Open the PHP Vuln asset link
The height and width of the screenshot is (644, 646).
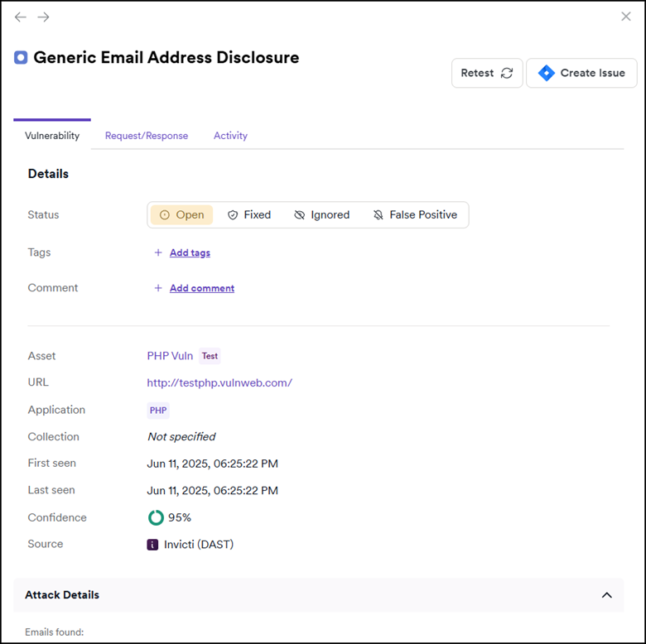[x=170, y=356]
